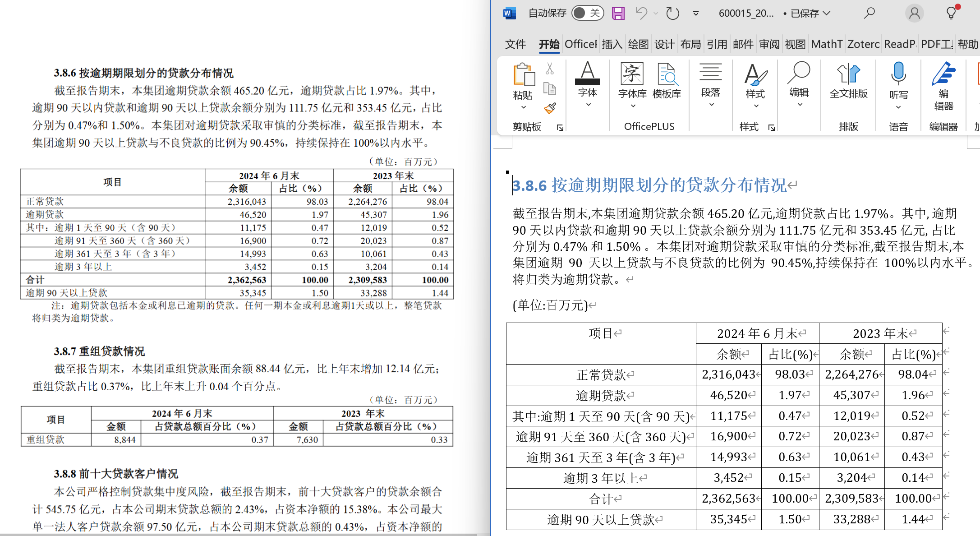Open Customize Quick Access Toolbar dropdown
980x536 pixels.
click(696, 14)
